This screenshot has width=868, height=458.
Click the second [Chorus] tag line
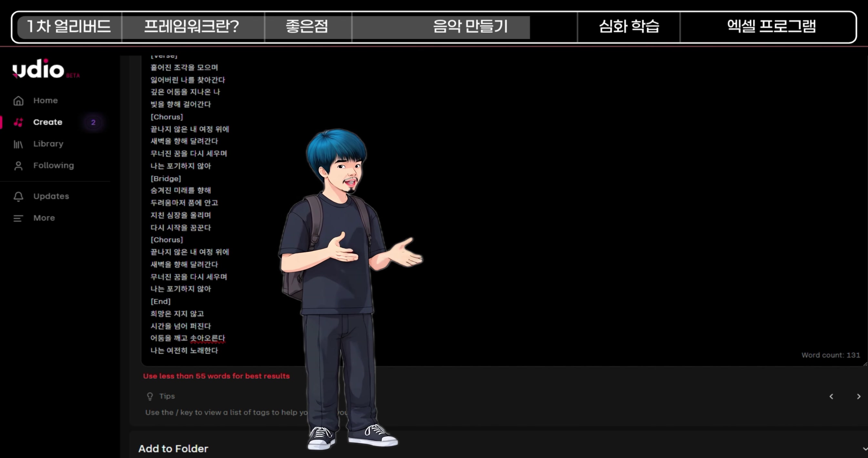167,240
